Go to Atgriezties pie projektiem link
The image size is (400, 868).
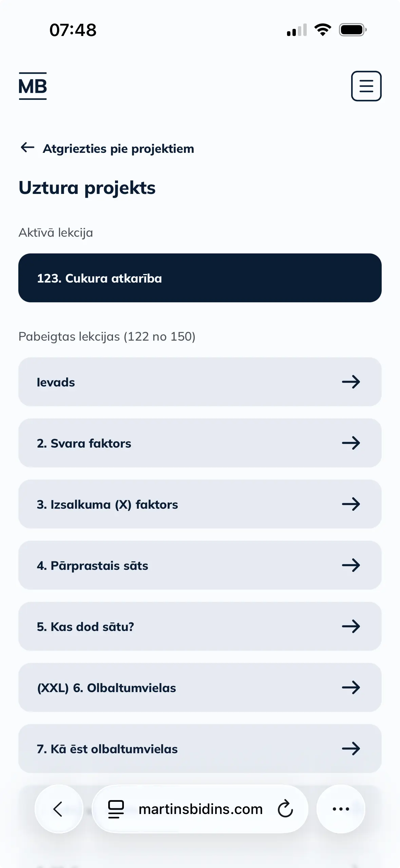(x=118, y=149)
